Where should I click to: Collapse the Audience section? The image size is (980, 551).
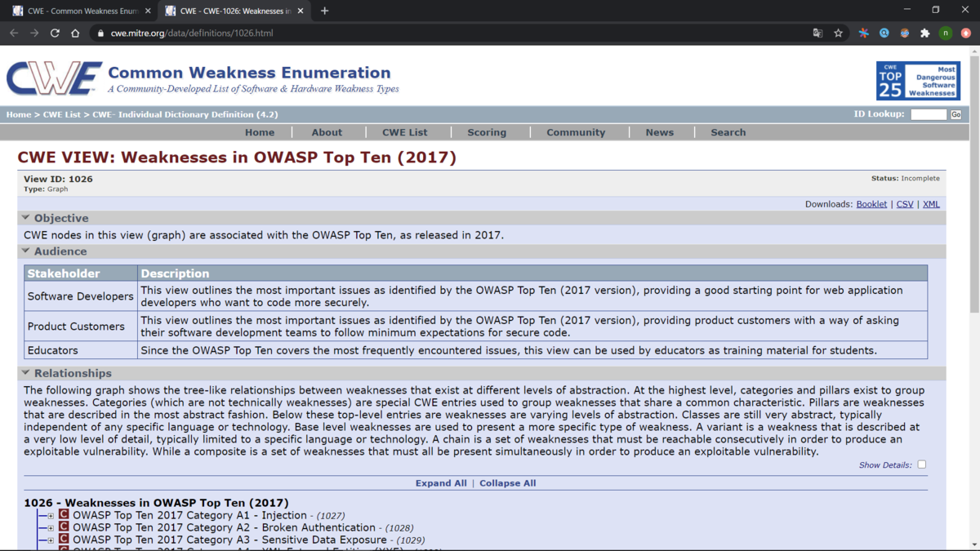tap(26, 251)
